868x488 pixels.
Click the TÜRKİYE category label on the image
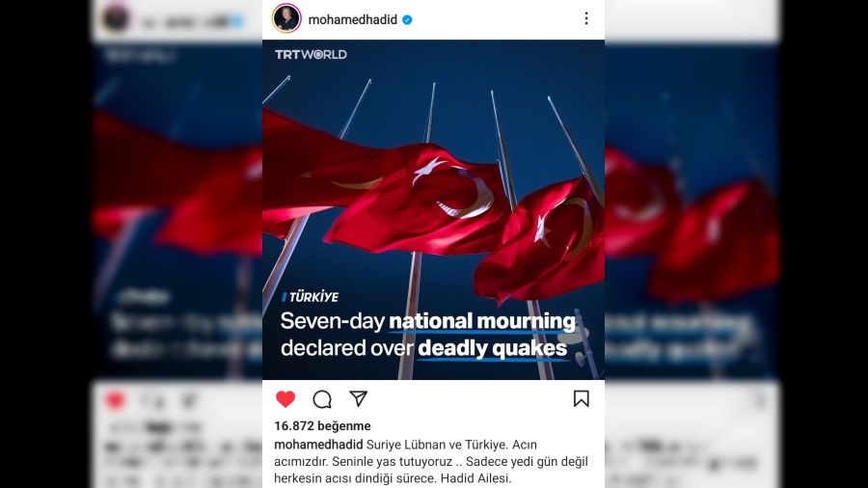click(x=311, y=297)
